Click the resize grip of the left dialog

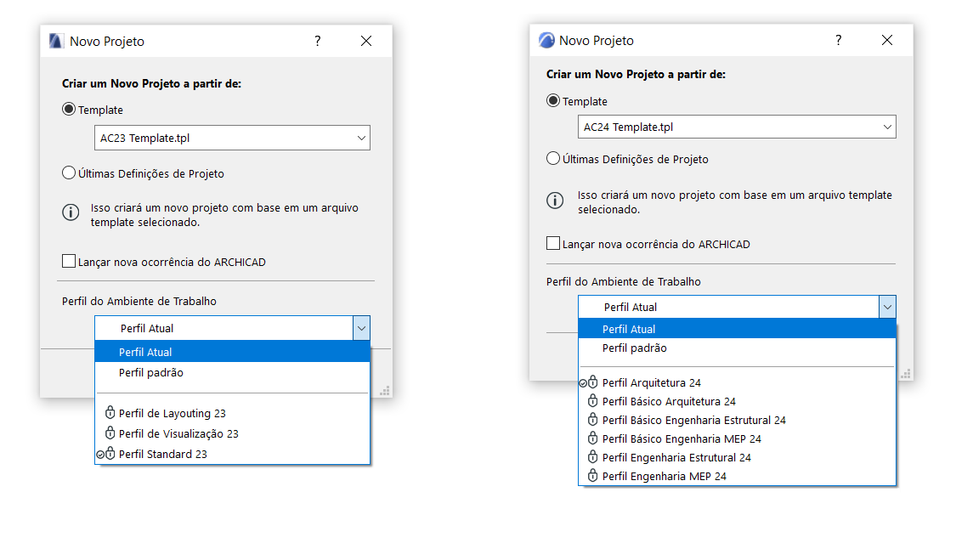click(x=385, y=391)
